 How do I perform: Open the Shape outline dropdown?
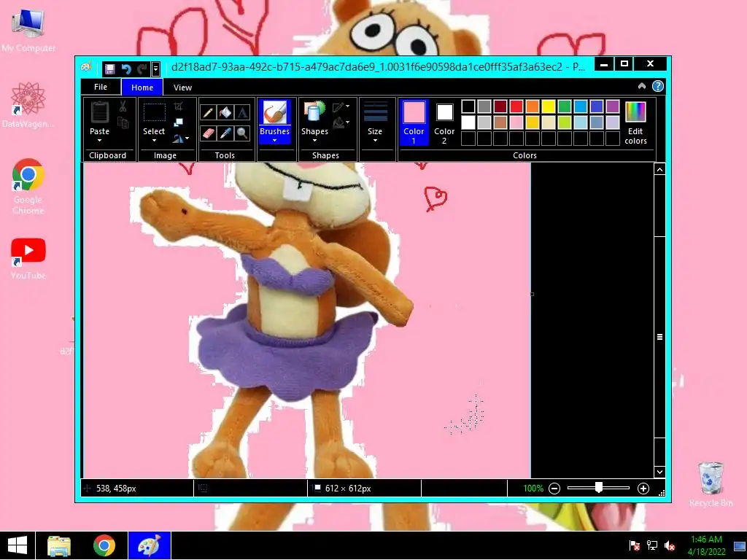pyautogui.click(x=341, y=106)
